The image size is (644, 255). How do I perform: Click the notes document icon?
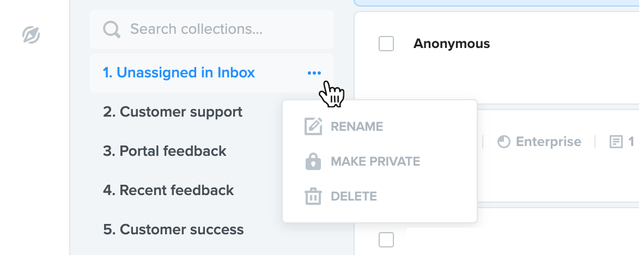(x=616, y=142)
